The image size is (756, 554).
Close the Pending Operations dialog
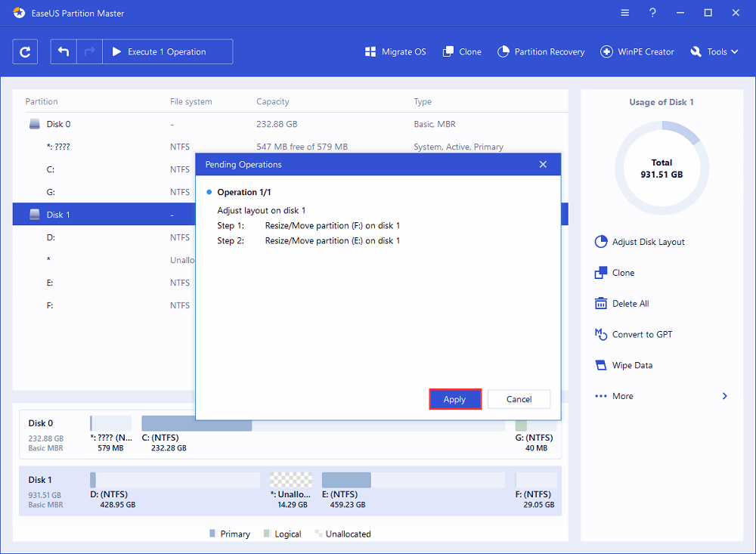543,164
